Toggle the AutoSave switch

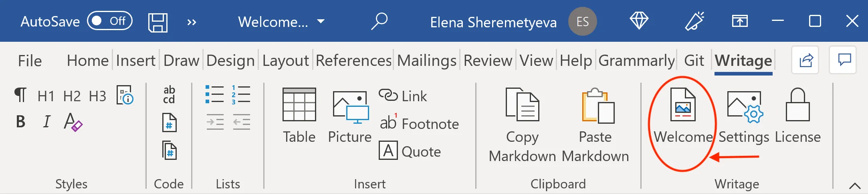point(109,21)
